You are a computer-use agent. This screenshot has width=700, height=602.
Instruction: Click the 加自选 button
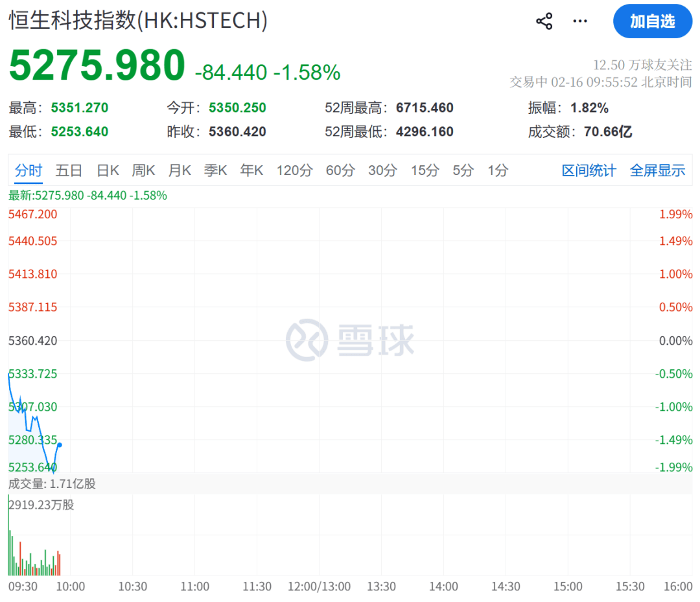click(652, 21)
